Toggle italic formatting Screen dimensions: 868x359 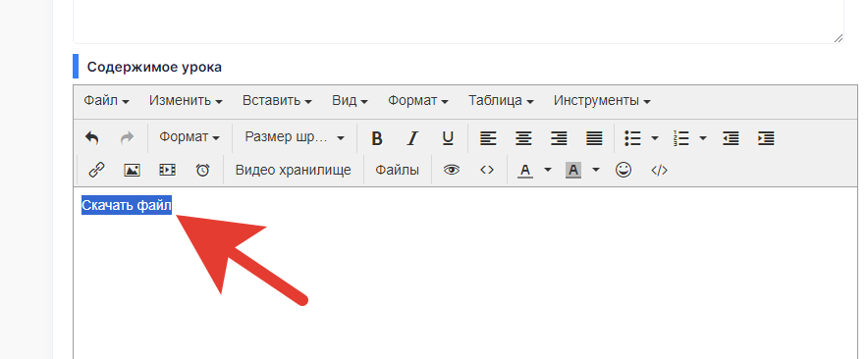pyautogui.click(x=412, y=137)
